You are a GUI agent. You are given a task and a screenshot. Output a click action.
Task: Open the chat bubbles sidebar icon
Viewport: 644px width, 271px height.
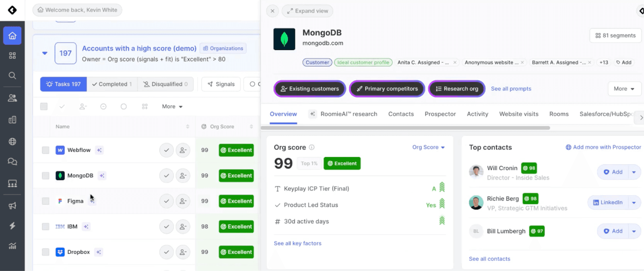point(12,161)
